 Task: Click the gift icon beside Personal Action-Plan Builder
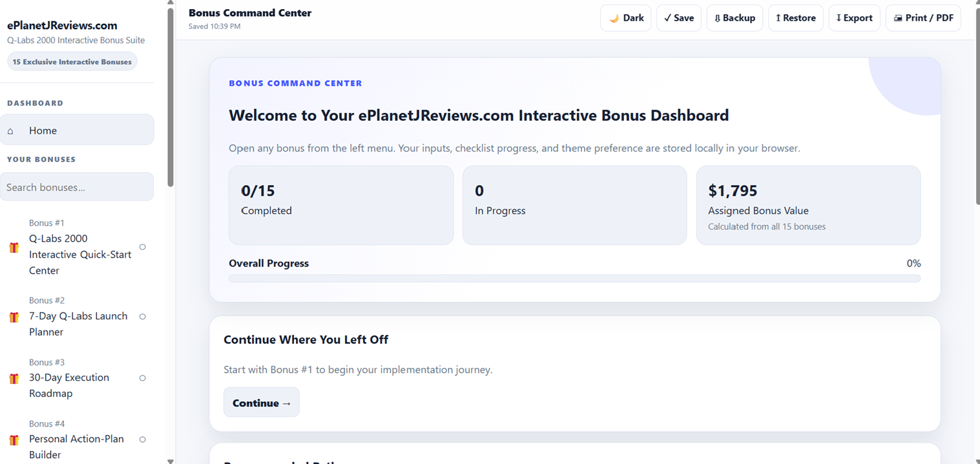tap(14, 439)
